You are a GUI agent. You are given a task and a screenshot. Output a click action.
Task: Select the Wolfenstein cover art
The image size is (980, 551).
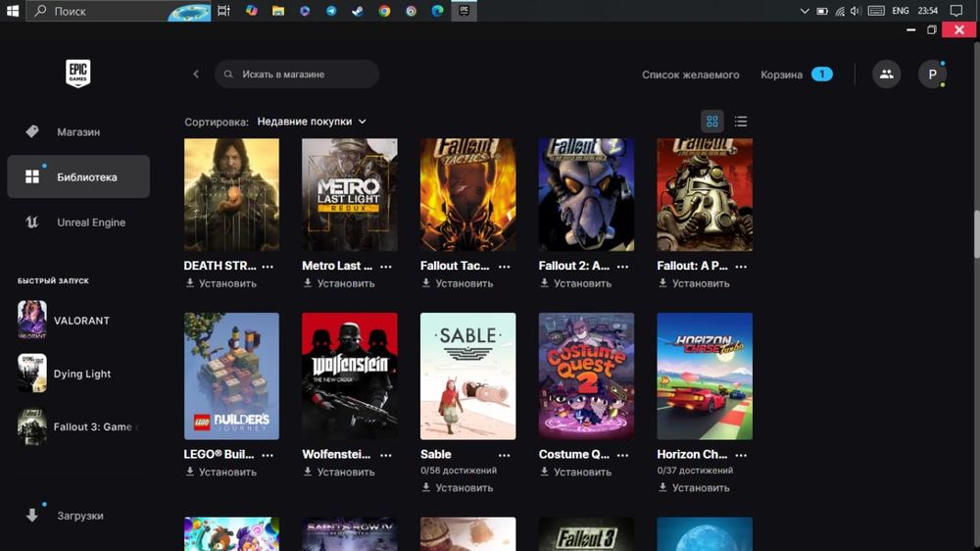pos(350,376)
